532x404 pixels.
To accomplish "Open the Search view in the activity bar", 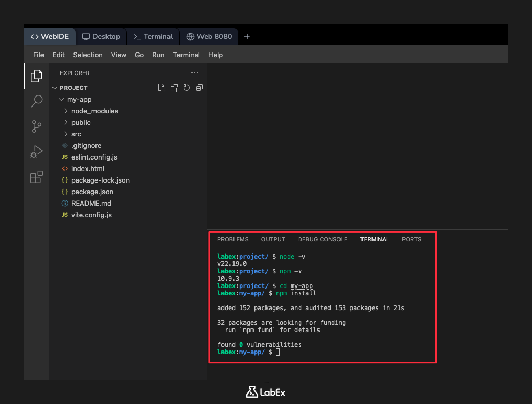I will [x=36, y=101].
